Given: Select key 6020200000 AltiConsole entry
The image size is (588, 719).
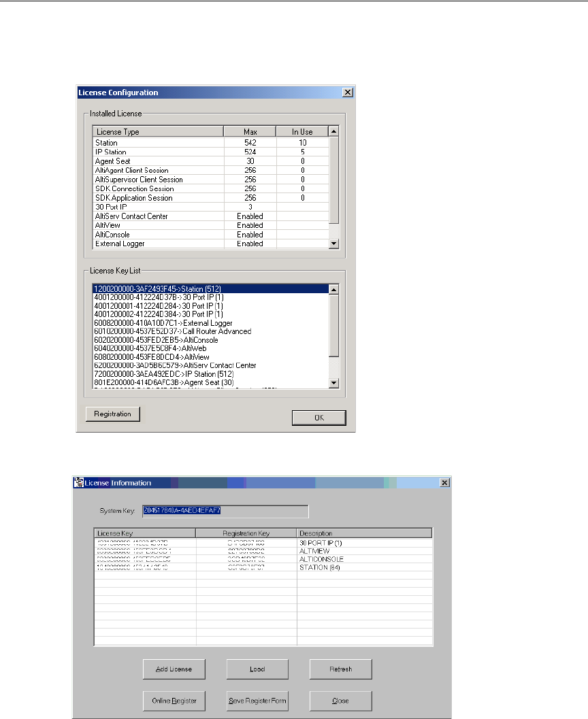Looking at the screenshot, I should pyautogui.click(x=211, y=340).
